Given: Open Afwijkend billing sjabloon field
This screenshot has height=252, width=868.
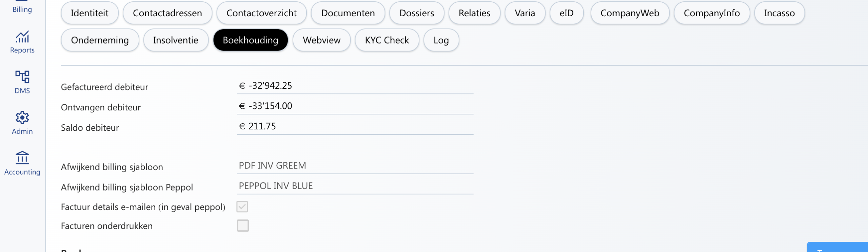Looking at the screenshot, I should 355,166.
